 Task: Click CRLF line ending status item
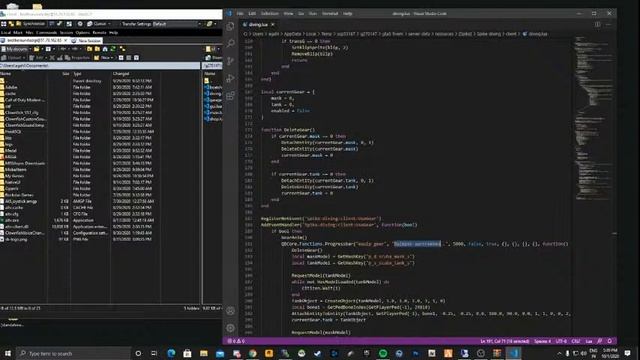pos(576,341)
